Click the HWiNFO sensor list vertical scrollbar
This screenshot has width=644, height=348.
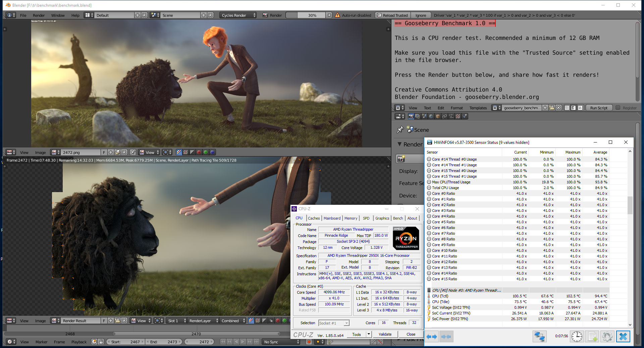(x=630, y=205)
